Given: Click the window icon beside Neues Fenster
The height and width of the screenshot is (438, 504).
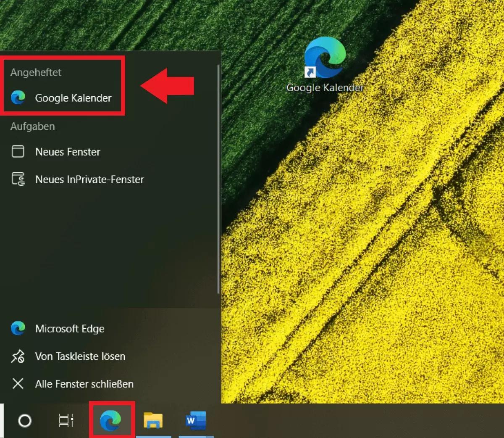Looking at the screenshot, I should [18, 151].
